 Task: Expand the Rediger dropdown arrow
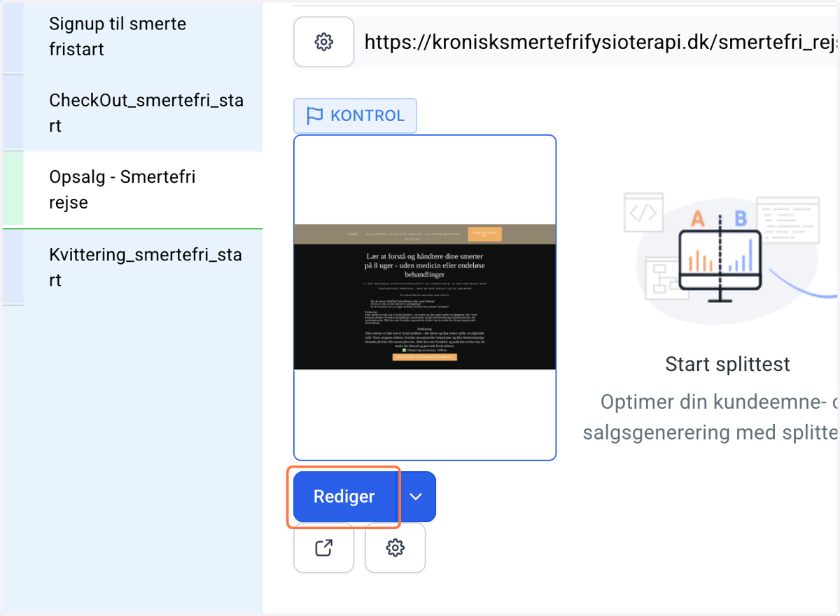416,497
